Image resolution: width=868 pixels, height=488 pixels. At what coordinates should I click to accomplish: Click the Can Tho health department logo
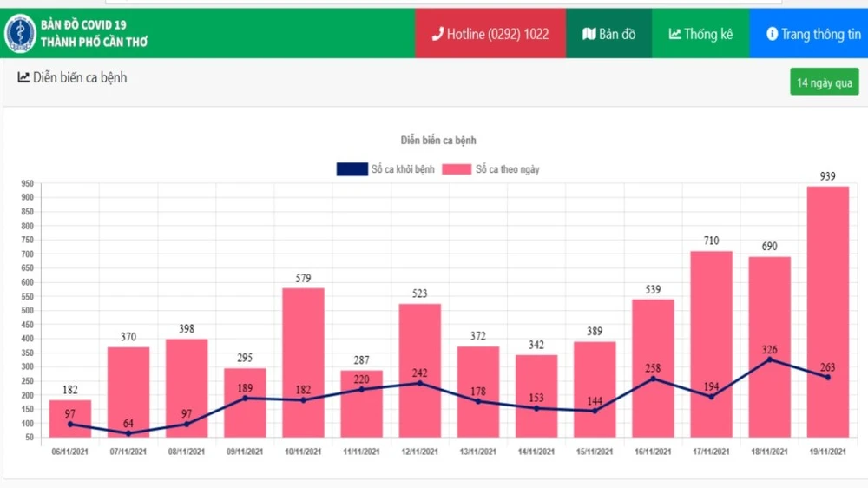click(x=20, y=34)
